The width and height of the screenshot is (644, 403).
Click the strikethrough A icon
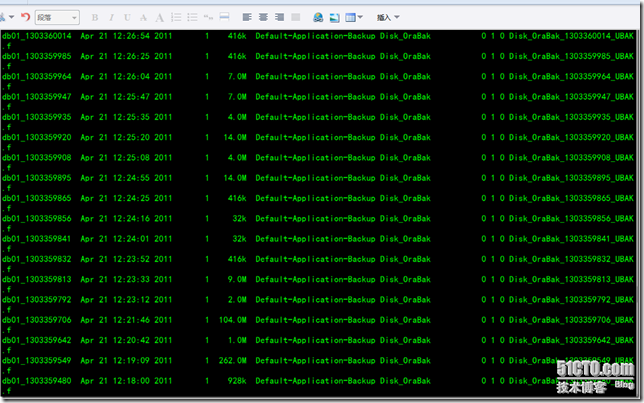[143, 17]
